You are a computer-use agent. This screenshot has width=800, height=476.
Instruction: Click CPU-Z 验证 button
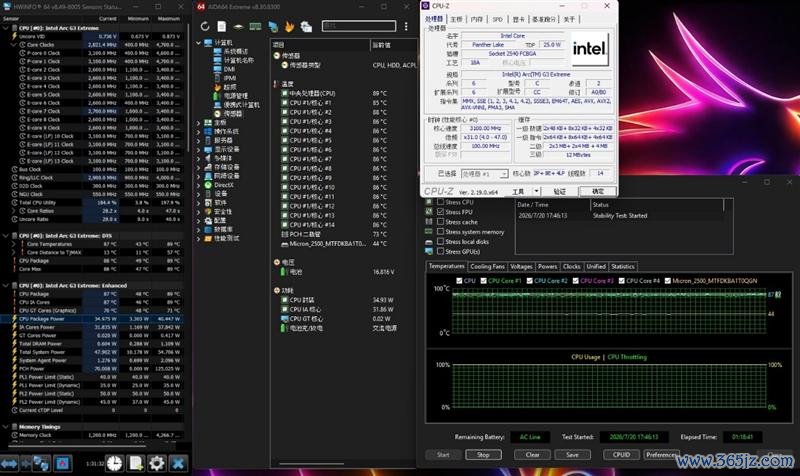[559, 191]
